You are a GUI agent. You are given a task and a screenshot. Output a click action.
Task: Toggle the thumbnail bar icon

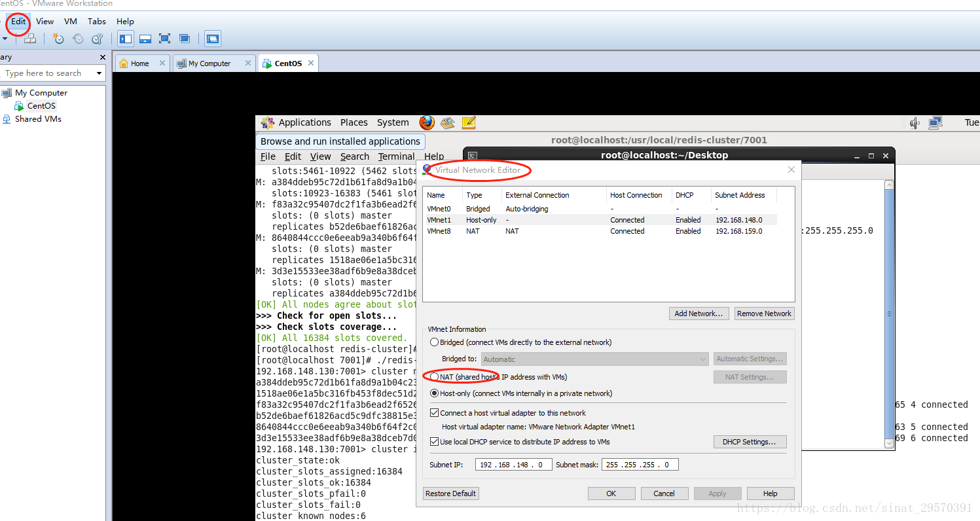145,39
